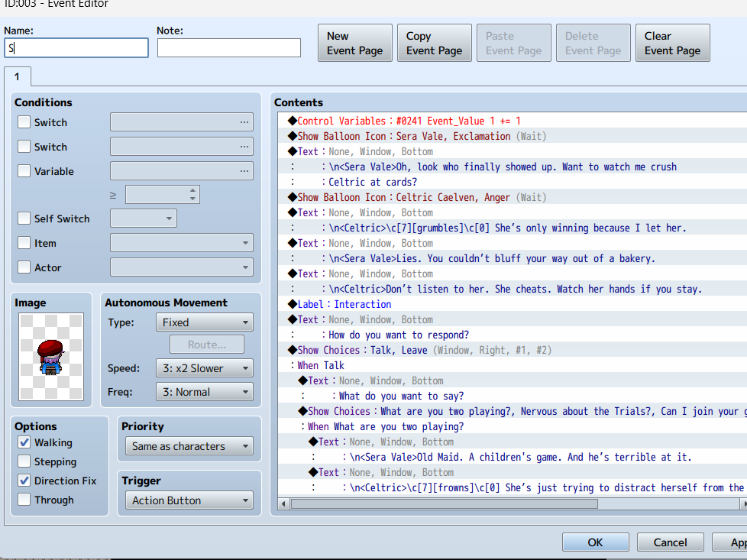Select event page tab 1
Viewport: 747px width, 560px height.
point(17,77)
